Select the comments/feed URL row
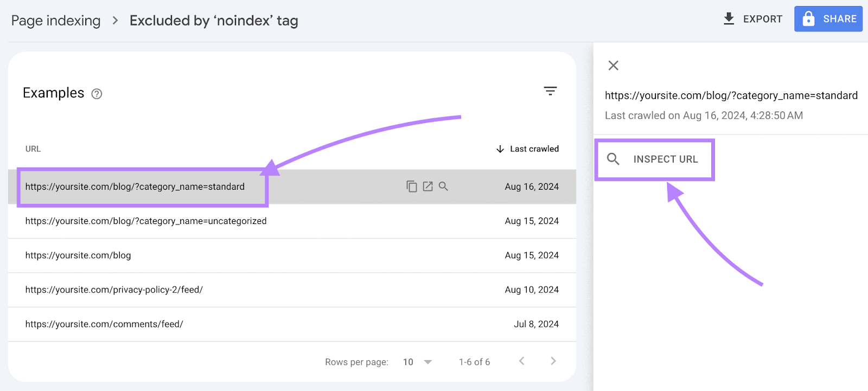Viewport: 868px width, 391px height. tap(292, 324)
